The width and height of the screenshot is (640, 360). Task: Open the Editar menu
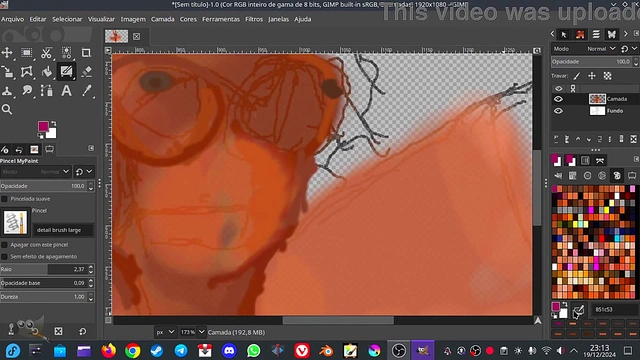[38, 19]
